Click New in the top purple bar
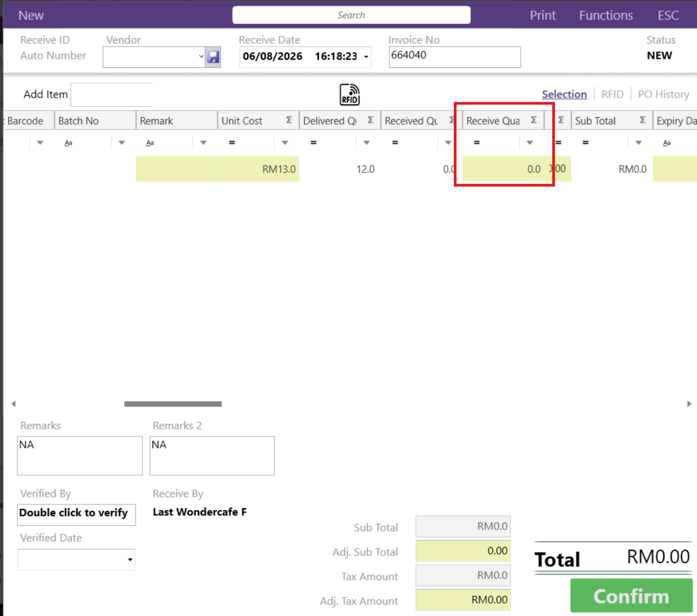This screenshot has width=697, height=616. (31, 15)
